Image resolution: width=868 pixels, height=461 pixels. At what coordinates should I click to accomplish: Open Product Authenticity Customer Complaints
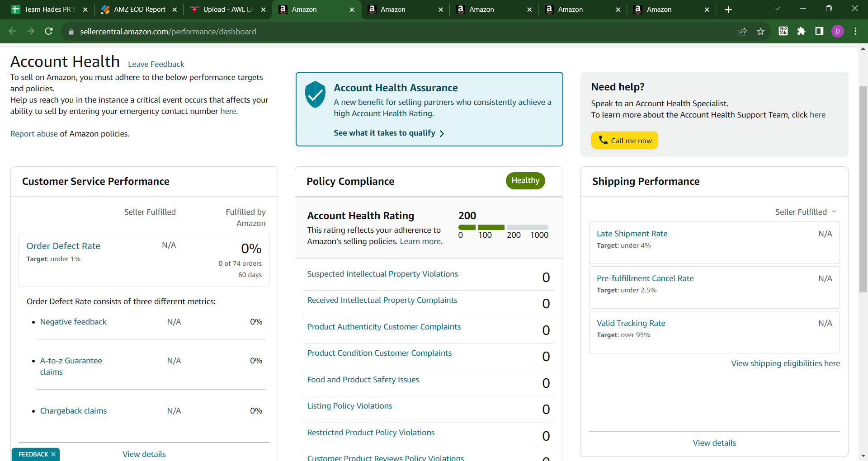coord(384,327)
